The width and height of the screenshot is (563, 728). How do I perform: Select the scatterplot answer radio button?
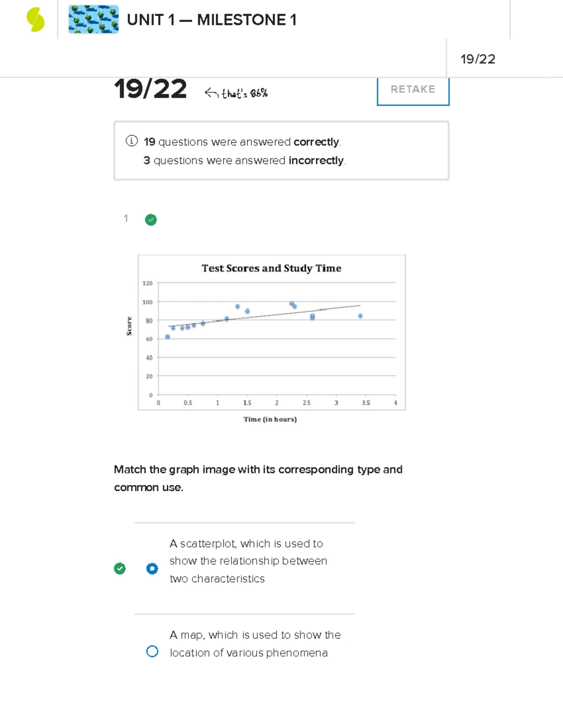152,569
